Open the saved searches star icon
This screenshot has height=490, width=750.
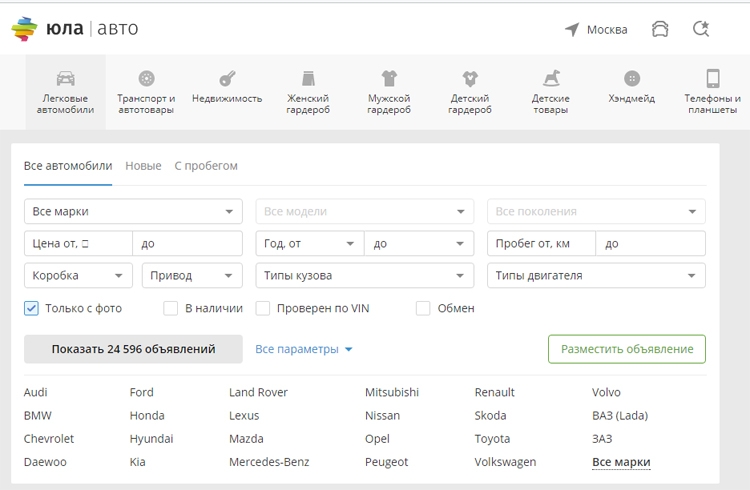coord(701,29)
